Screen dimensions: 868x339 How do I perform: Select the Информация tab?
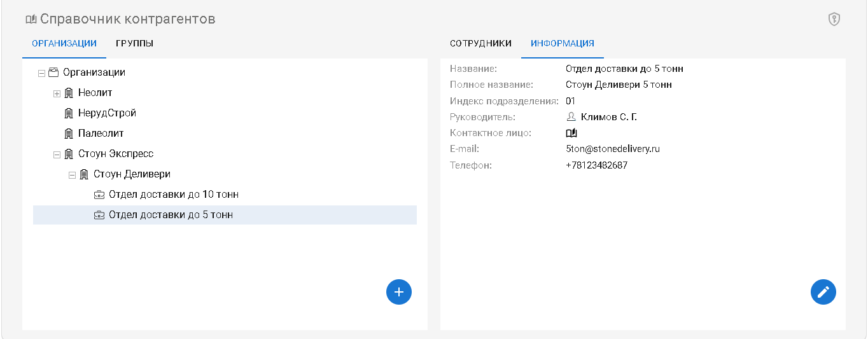pos(563,43)
